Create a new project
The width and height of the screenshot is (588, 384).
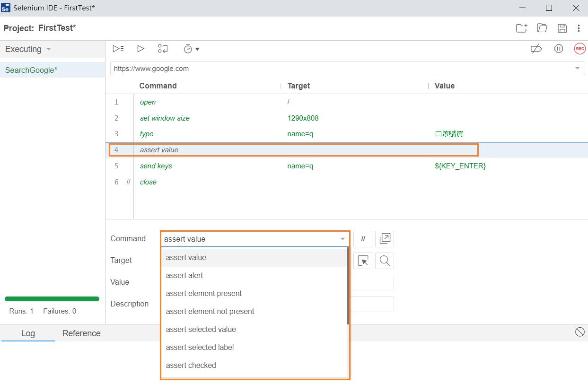click(x=521, y=28)
